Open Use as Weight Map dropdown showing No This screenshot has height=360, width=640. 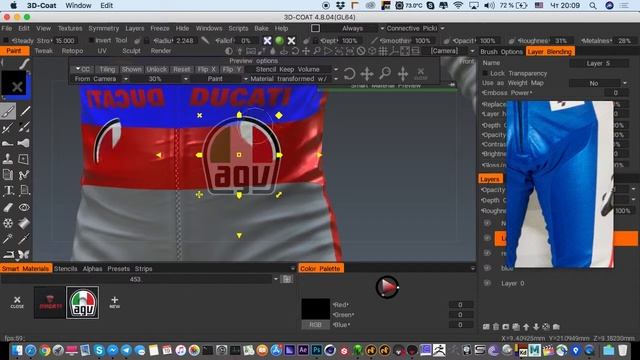point(598,83)
